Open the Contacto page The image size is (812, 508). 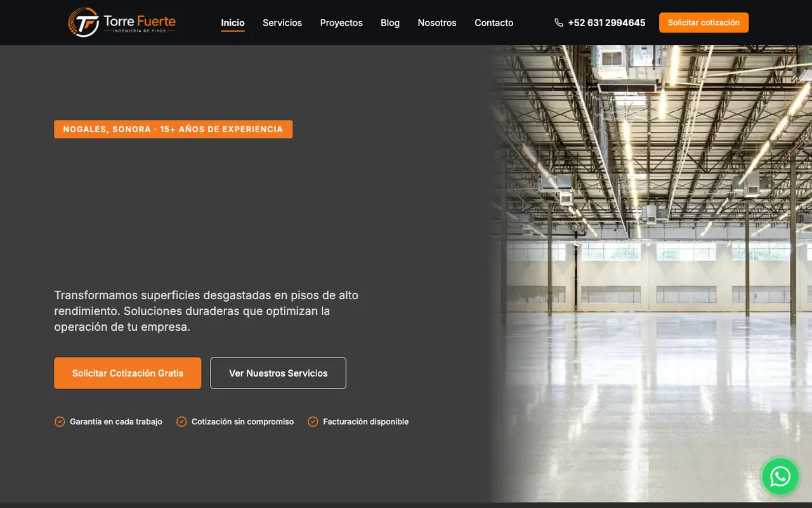click(494, 23)
